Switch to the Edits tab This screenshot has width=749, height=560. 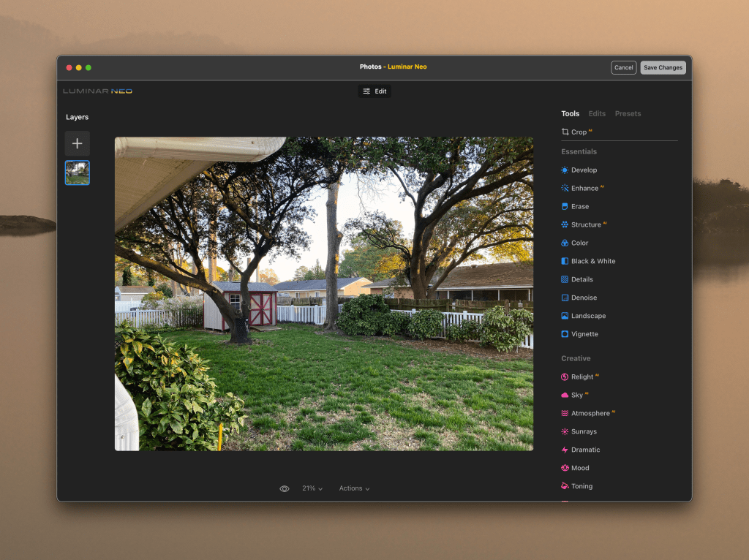click(x=597, y=114)
